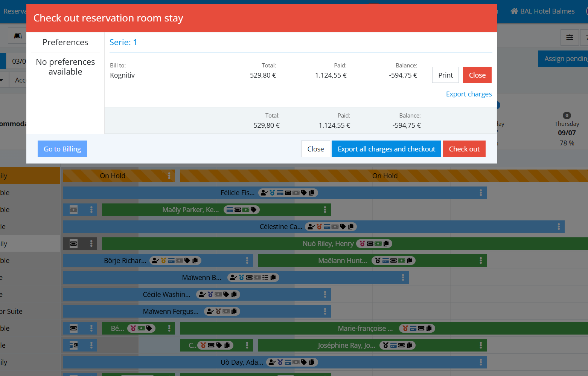588x376 pixels.
Task: Click Export all charges and checkout
Action: [386, 149]
